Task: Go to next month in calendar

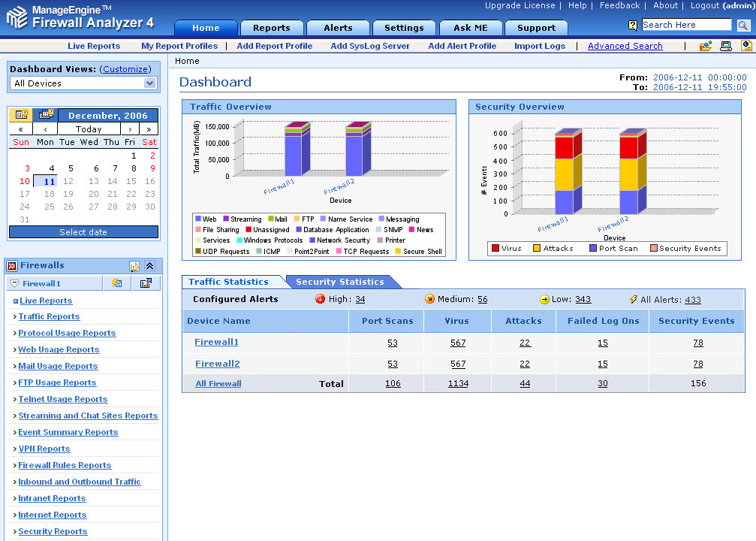Action: coord(130,129)
